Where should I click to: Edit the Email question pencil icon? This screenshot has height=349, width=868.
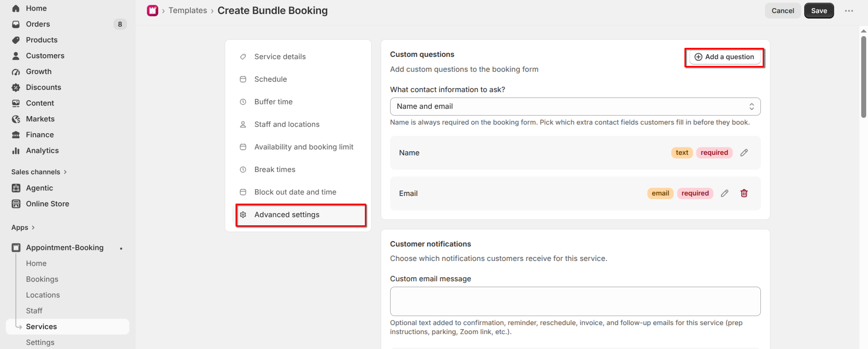click(724, 193)
